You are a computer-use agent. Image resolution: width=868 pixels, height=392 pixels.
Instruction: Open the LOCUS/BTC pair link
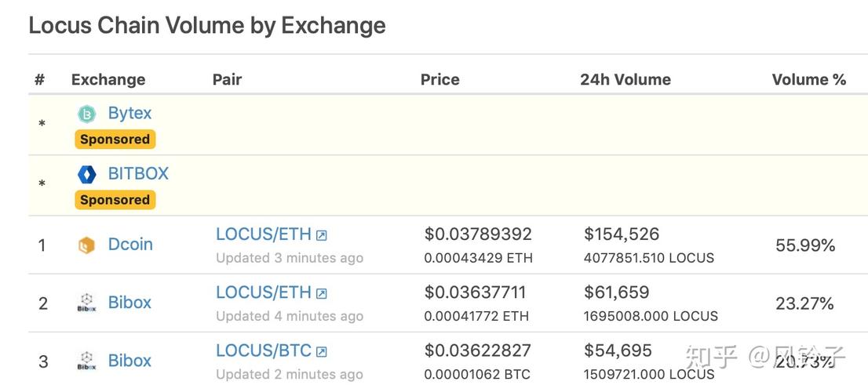(264, 350)
